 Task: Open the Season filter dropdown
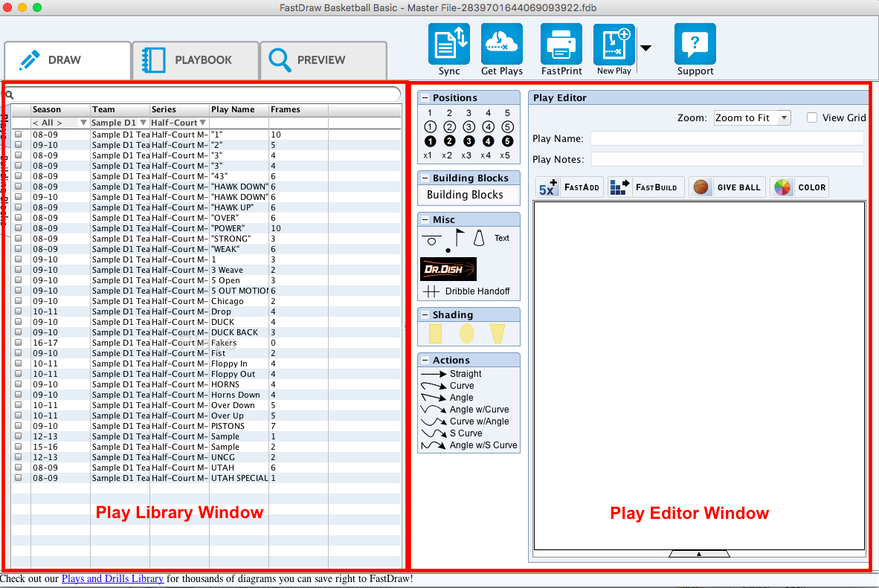pos(83,123)
